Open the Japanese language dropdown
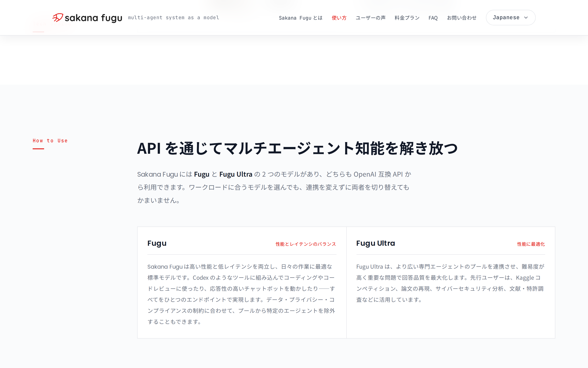This screenshot has width=588, height=368. (x=510, y=18)
